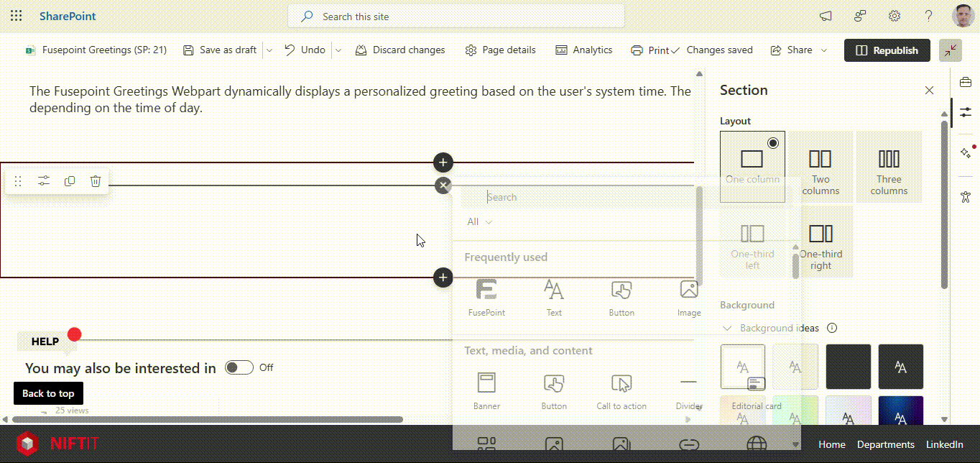This screenshot has width=980, height=463.
Task: Click the Republish button
Action: point(887,50)
